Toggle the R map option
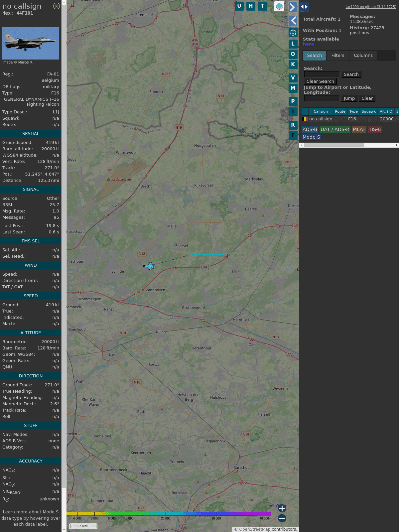 pos(293,125)
